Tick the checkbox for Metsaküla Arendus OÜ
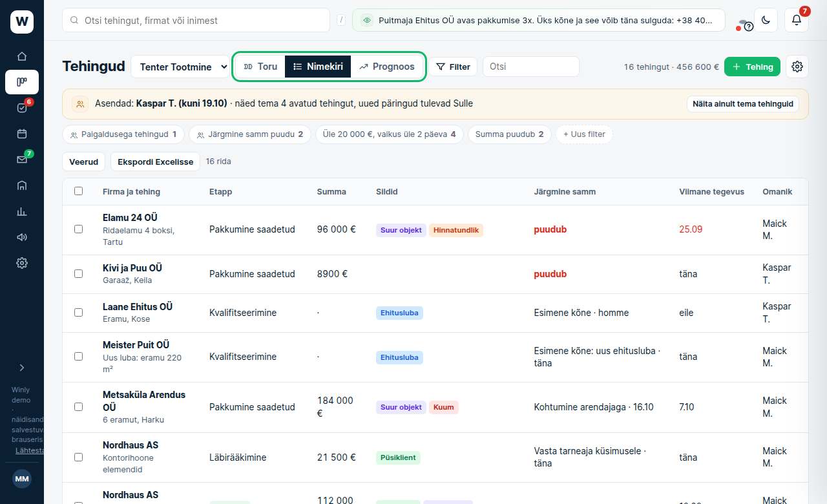827x504 pixels. tap(79, 407)
